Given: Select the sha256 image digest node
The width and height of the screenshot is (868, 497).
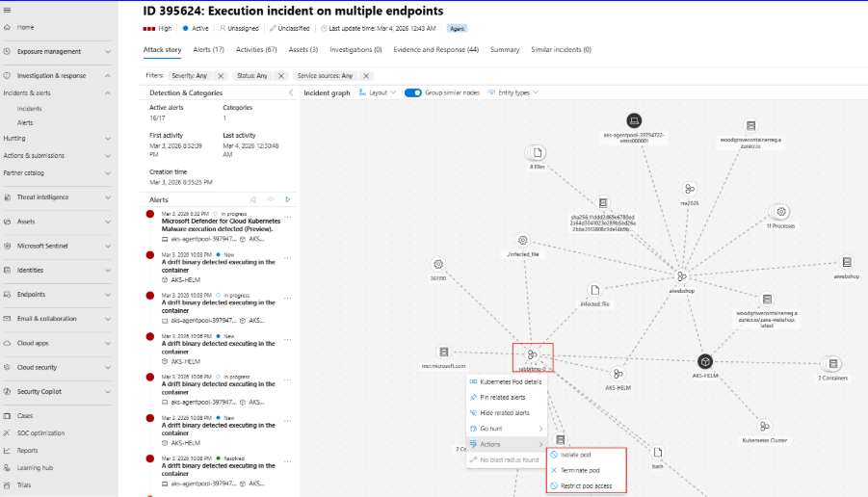Looking at the screenshot, I should tap(603, 203).
